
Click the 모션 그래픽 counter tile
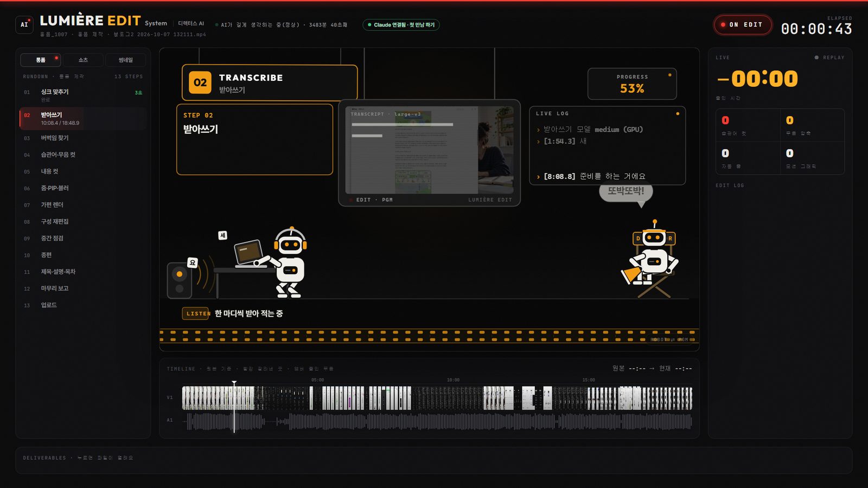point(812,158)
